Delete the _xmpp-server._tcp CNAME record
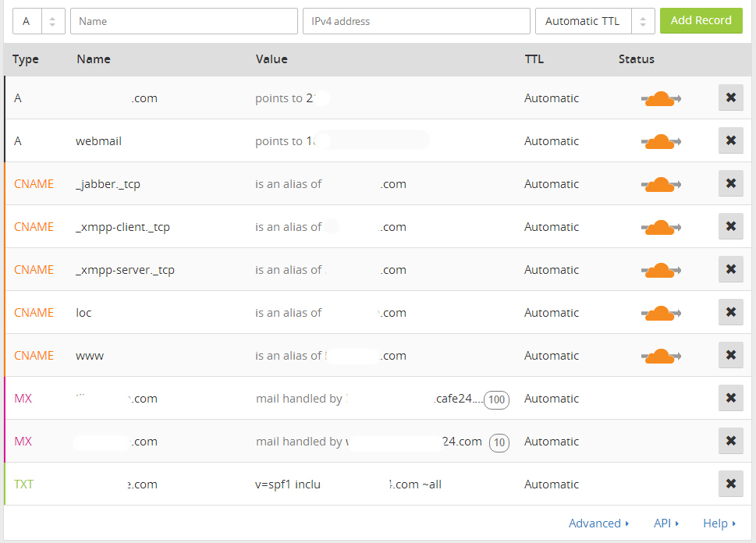Image resolution: width=756 pixels, height=543 pixels. click(x=730, y=269)
